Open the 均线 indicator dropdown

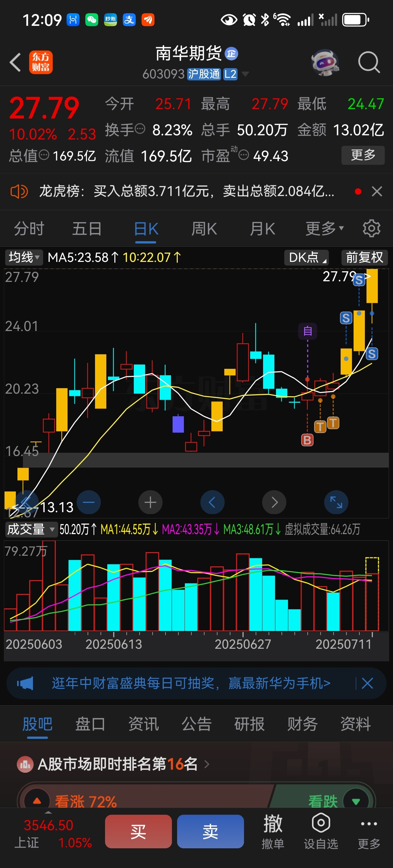[24, 257]
